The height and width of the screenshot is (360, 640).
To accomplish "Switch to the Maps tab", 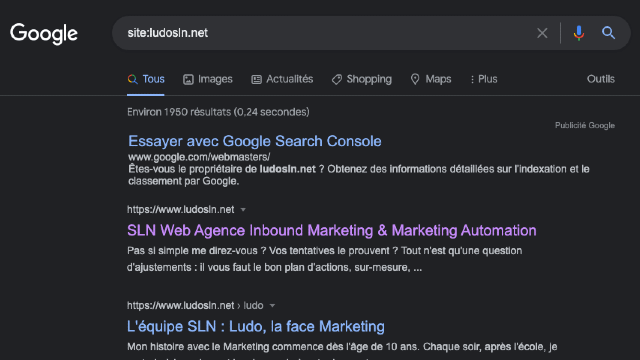I will [x=431, y=79].
